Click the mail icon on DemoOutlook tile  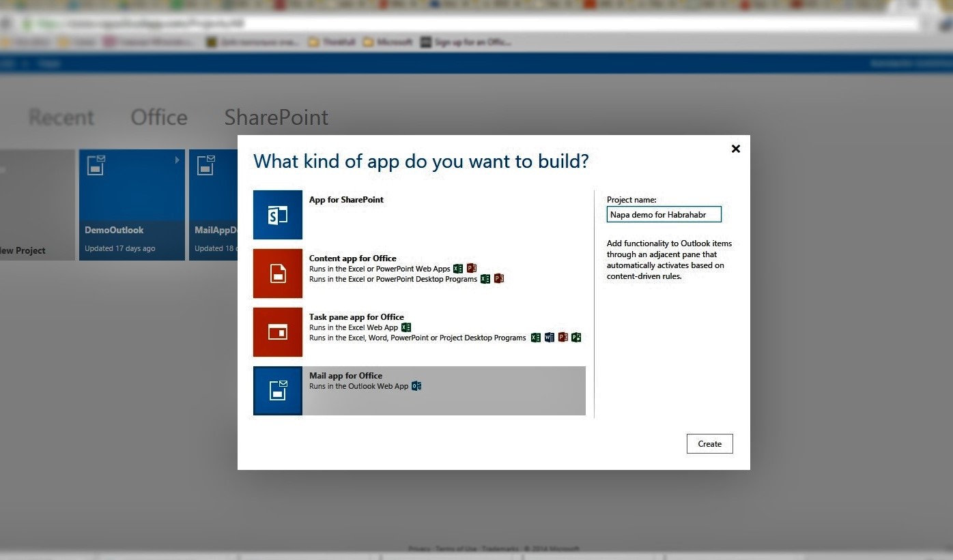coord(96,165)
